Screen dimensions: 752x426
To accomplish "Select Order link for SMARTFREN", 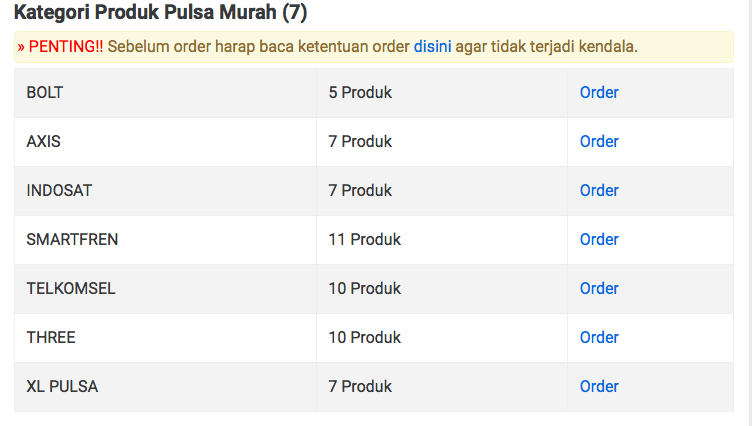I will click(x=599, y=239).
